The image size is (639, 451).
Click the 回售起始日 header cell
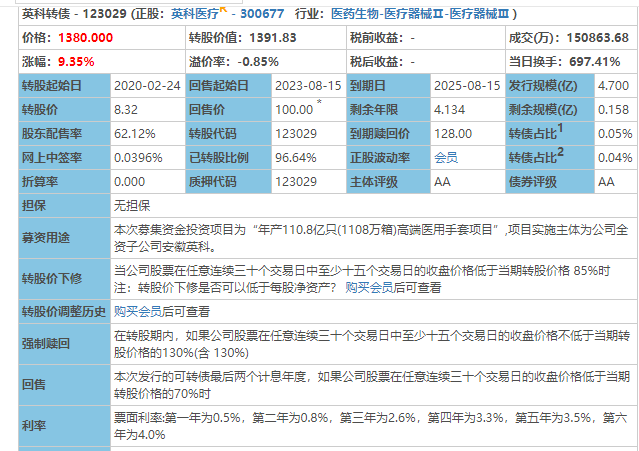tap(229, 86)
